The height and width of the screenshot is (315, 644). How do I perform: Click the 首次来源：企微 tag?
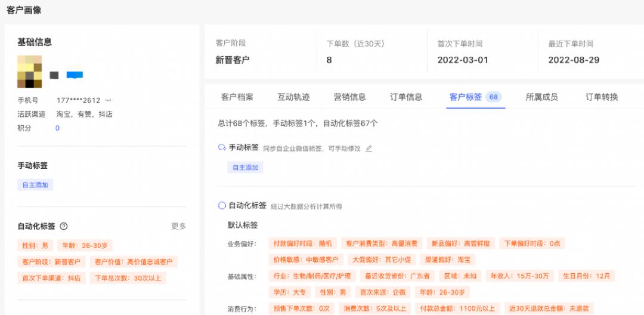point(383,292)
